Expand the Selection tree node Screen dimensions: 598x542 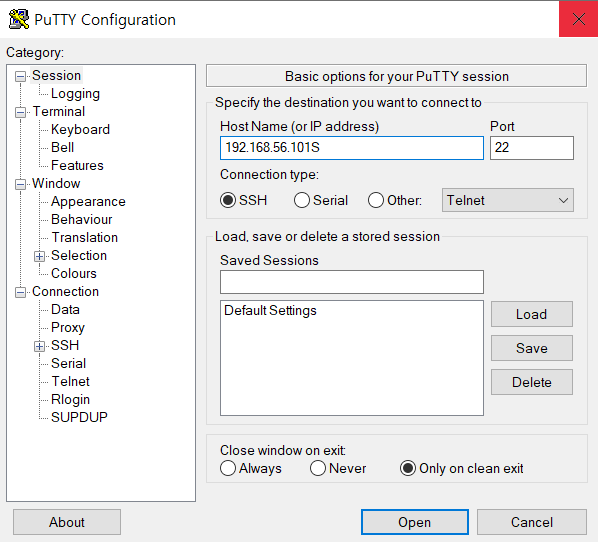(x=39, y=256)
